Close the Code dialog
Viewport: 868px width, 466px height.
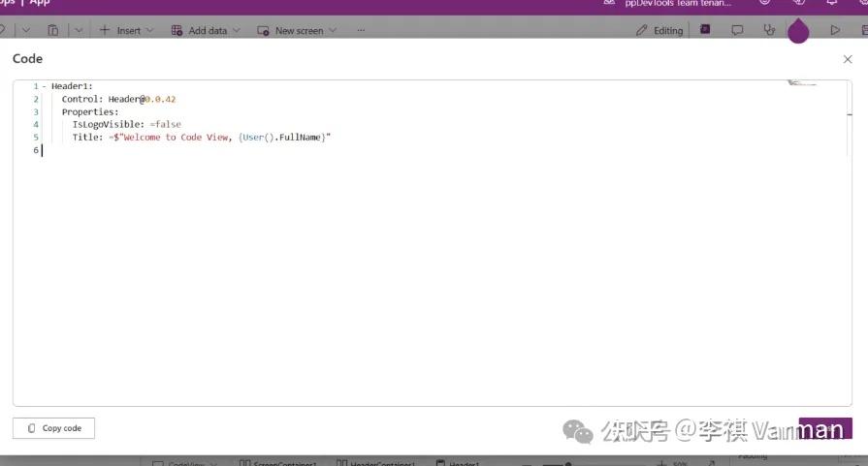(x=847, y=59)
